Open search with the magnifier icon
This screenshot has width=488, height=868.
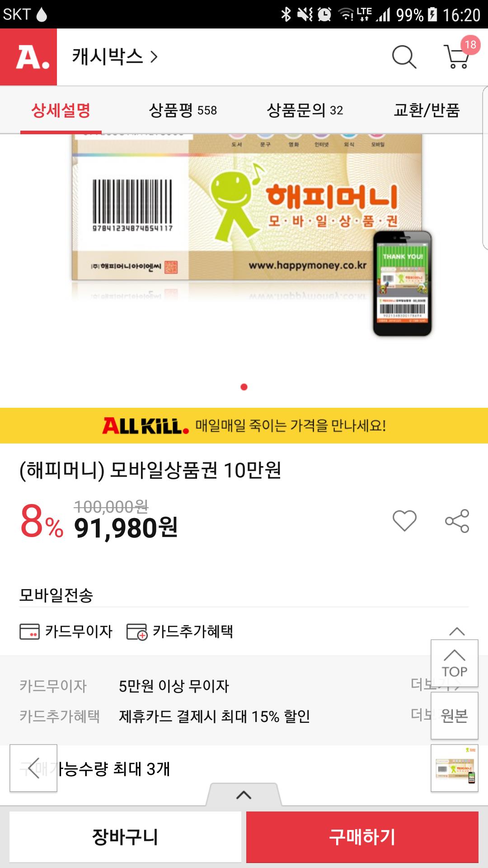(404, 57)
